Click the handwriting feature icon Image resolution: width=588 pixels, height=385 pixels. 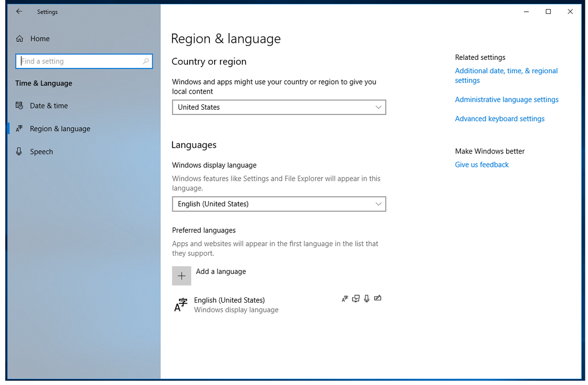coord(378,298)
